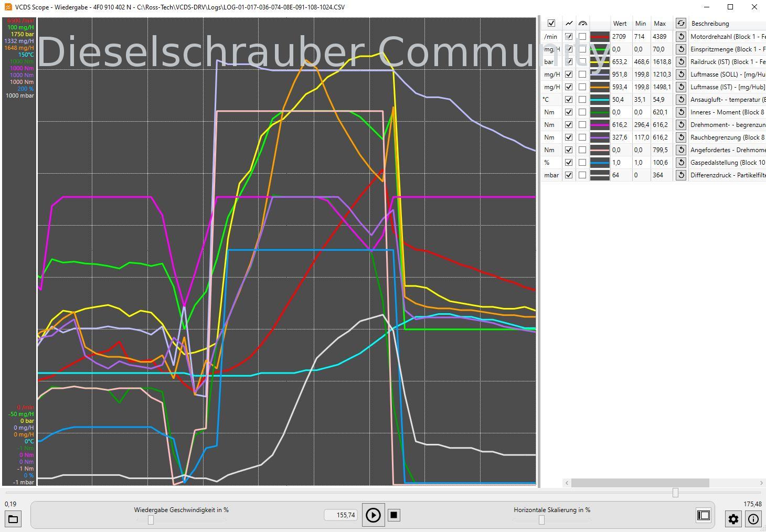Image resolution: width=766 pixels, height=532 pixels.
Task: Uncheck graph display for Inneres Moment
Action: point(569,112)
